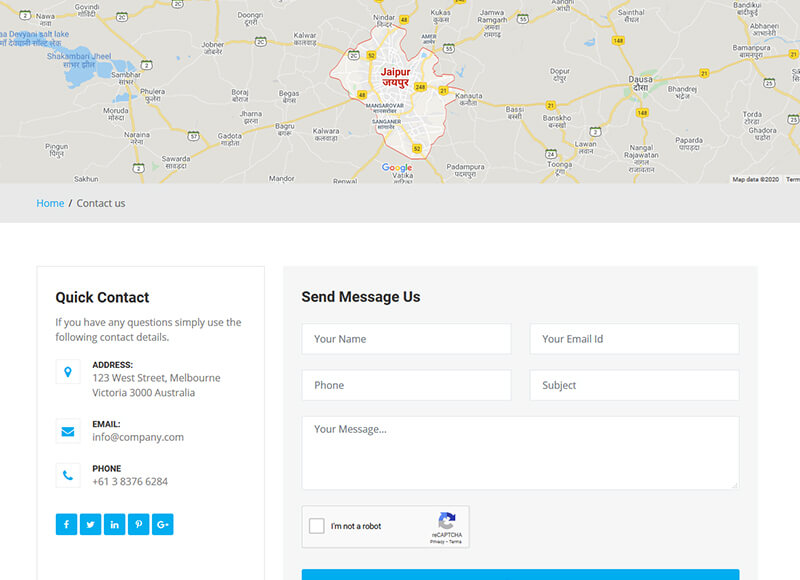Go to Home breadcrumb link
800x580 pixels.
point(50,203)
